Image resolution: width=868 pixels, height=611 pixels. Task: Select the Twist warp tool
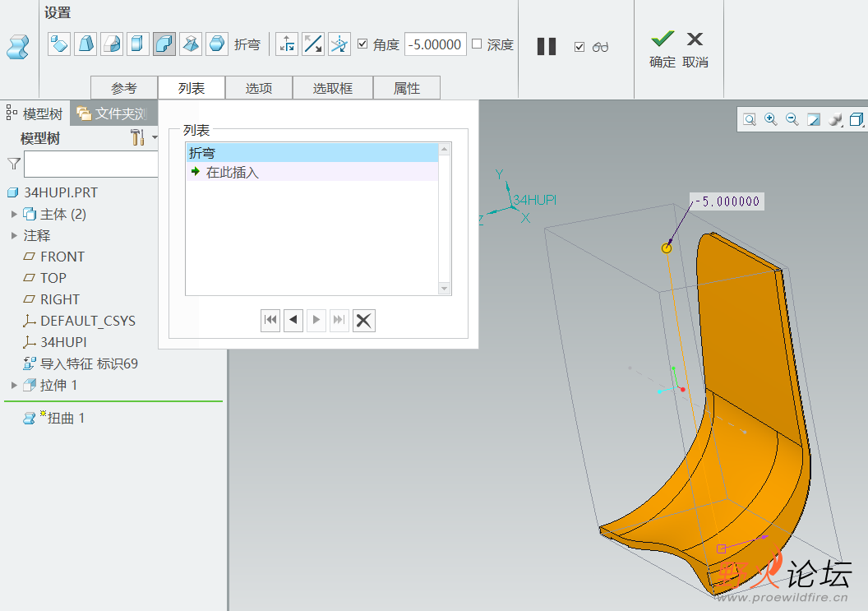[x=191, y=44]
